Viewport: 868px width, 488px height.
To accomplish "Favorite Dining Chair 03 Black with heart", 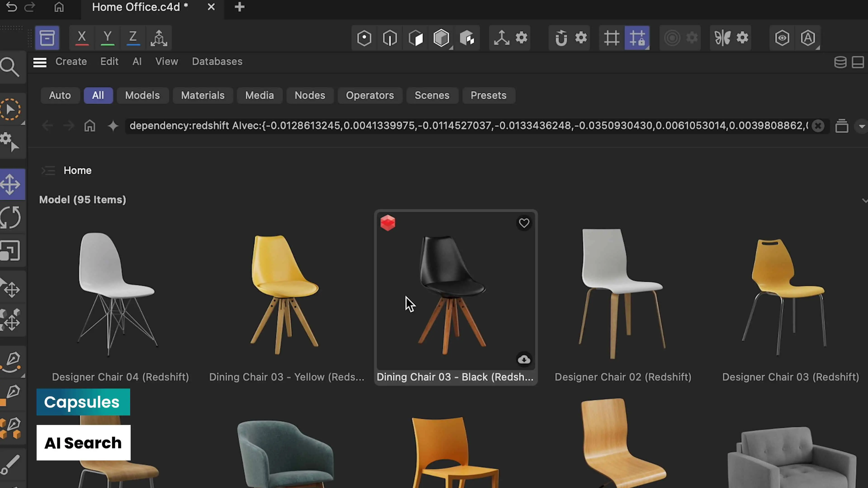I will [x=524, y=223].
